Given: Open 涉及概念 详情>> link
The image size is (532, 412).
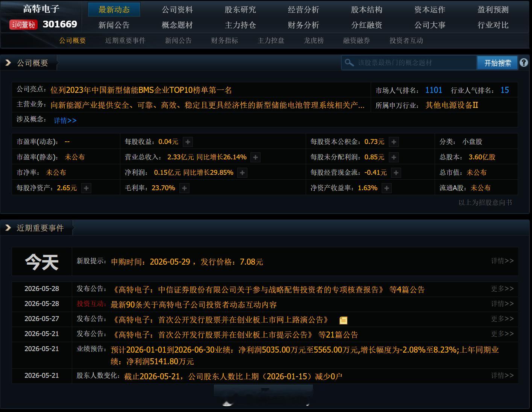Looking at the screenshot, I should [x=65, y=120].
